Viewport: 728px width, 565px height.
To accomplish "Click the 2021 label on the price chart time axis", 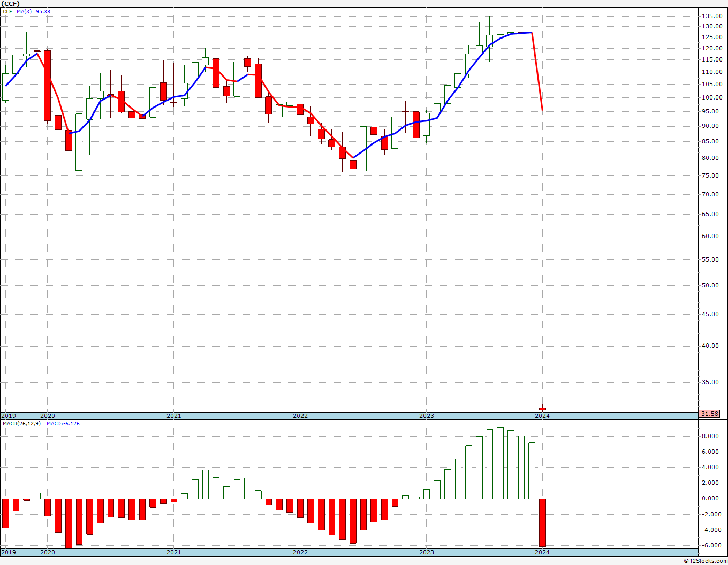I will [x=174, y=416].
